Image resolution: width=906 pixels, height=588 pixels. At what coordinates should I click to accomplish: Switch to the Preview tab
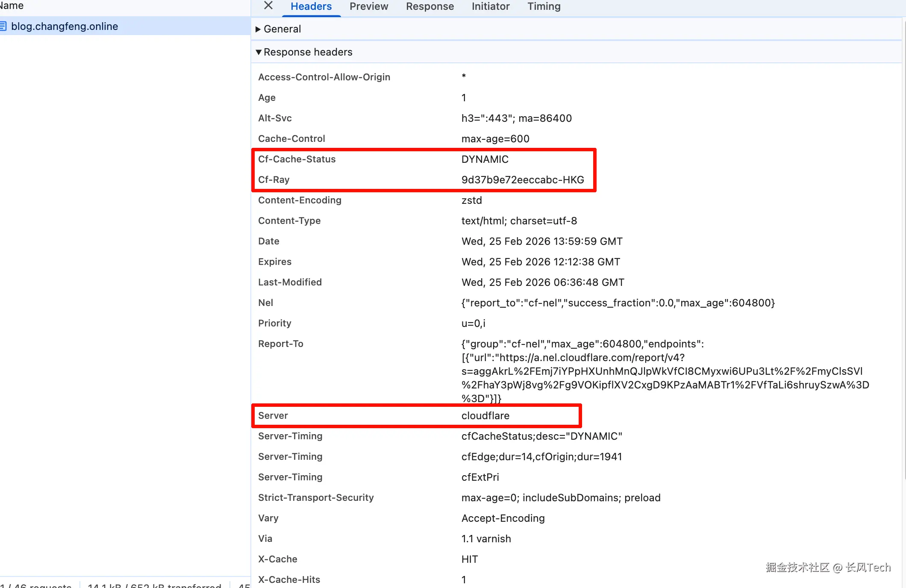[x=368, y=6]
